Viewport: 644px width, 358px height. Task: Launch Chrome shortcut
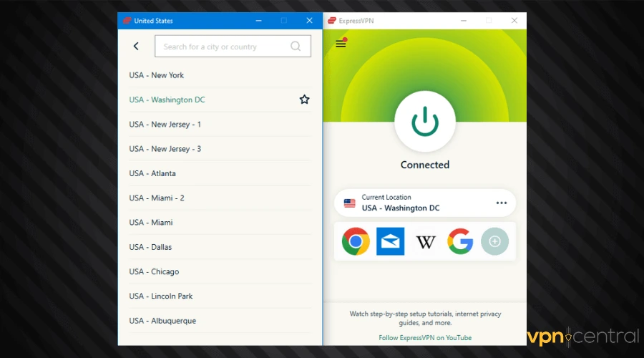[x=356, y=241]
